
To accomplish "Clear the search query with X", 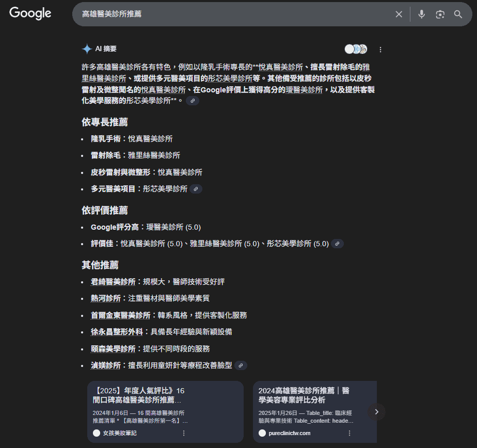I will click(399, 14).
